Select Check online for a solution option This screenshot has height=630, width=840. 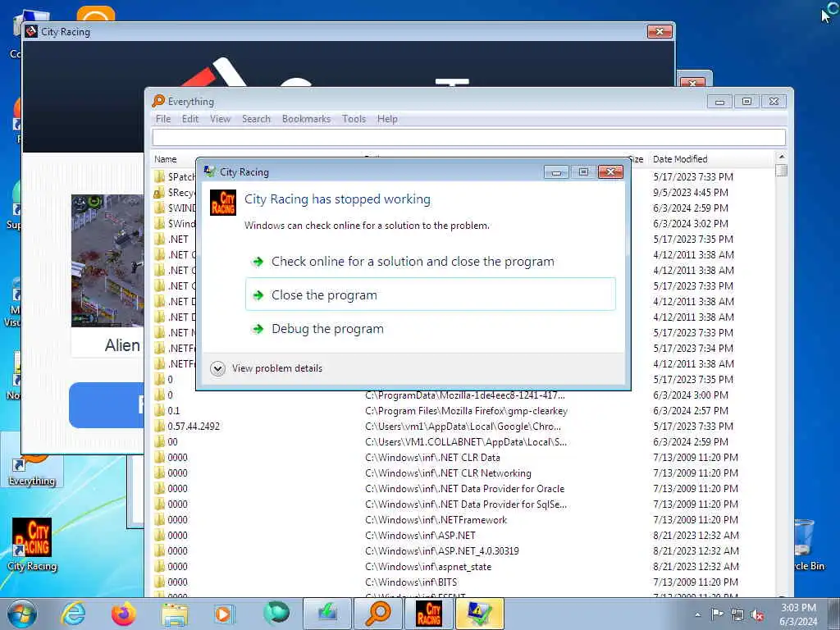(412, 262)
